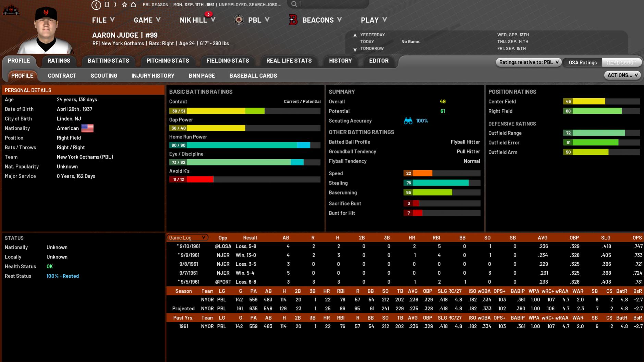
Task: Click the 'Linden, NJ' city of birth
Action: coord(69,118)
